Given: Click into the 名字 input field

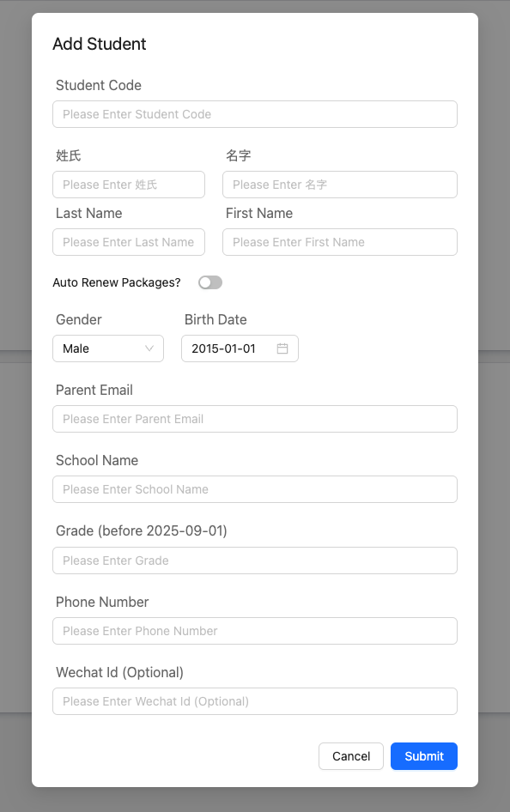Looking at the screenshot, I should pos(340,185).
